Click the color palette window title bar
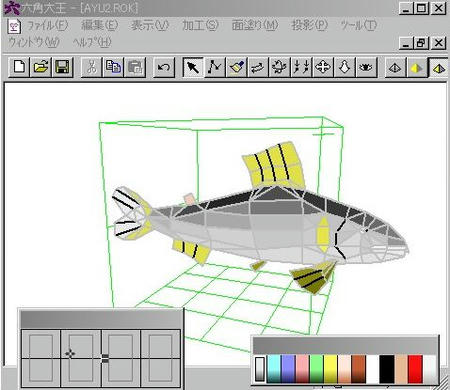This screenshot has height=390, width=450. coord(345,345)
